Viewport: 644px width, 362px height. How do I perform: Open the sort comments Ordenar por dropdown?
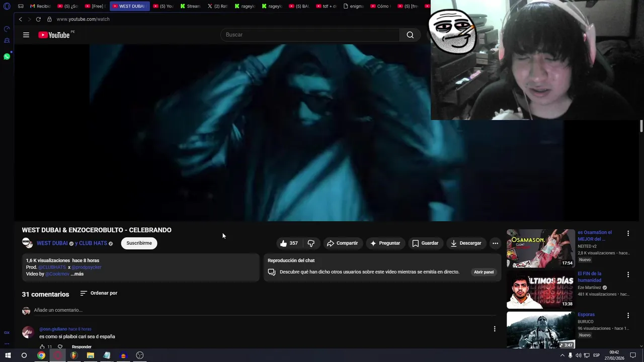pyautogui.click(x=99, y=293)
